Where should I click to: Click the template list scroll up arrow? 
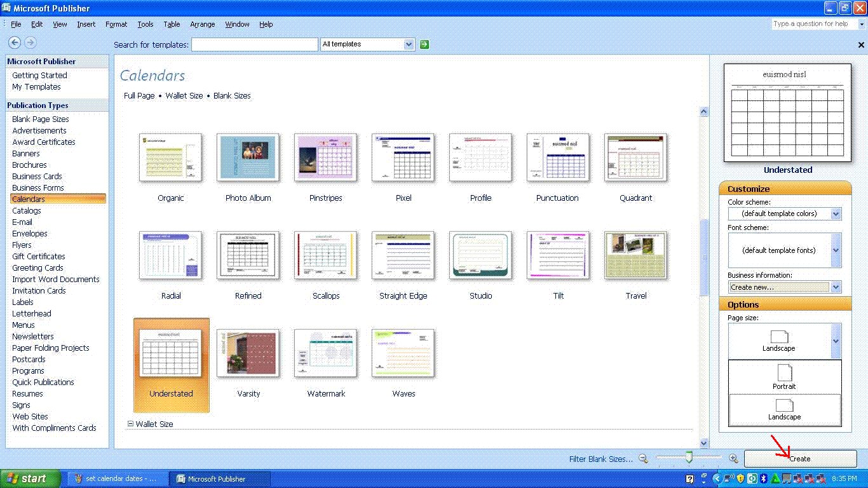[x=703, y=111]
